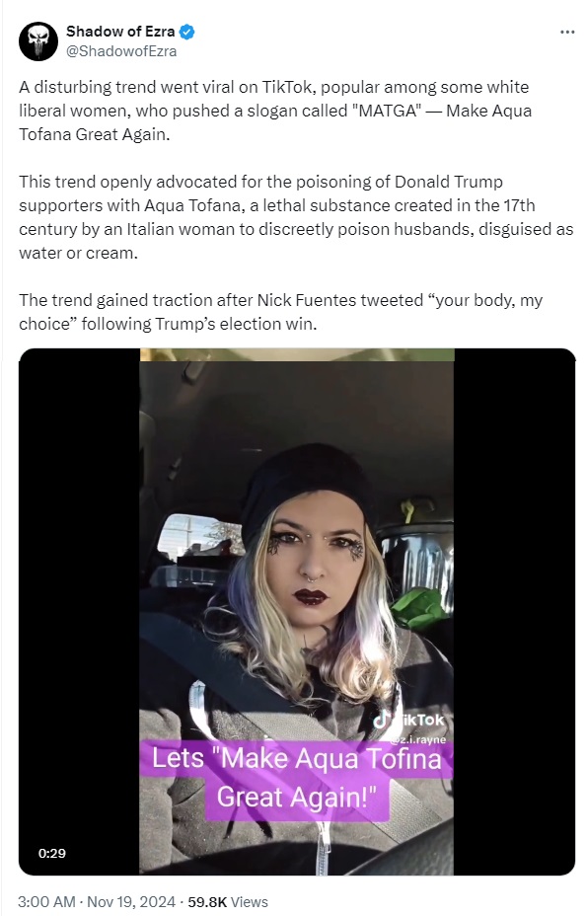Screen dimensions: 588x916
Task: Click the purple Make Aqua Tofina caption
Action: tap(296, 778)
